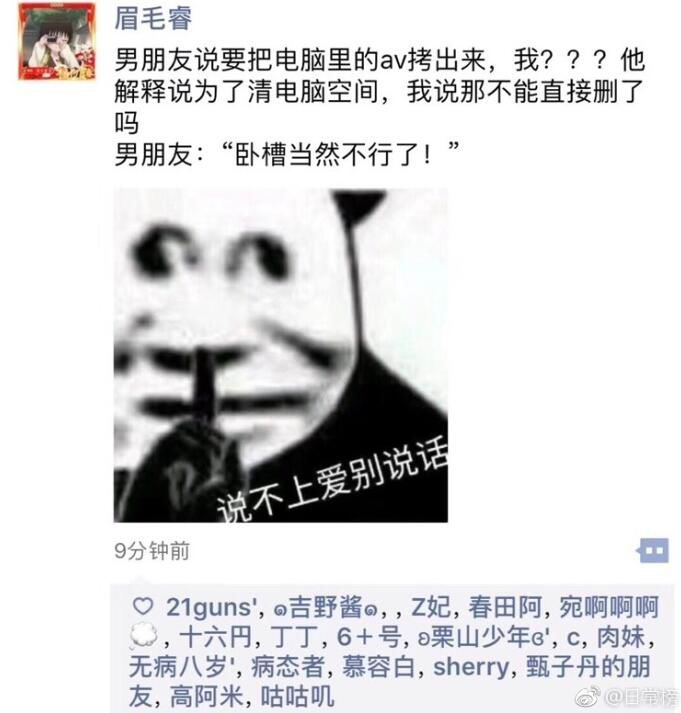Open the 眉毛睿 profile avatar
Image resolution: width=681 pixels, height=713 pixels.
(57, 41)
